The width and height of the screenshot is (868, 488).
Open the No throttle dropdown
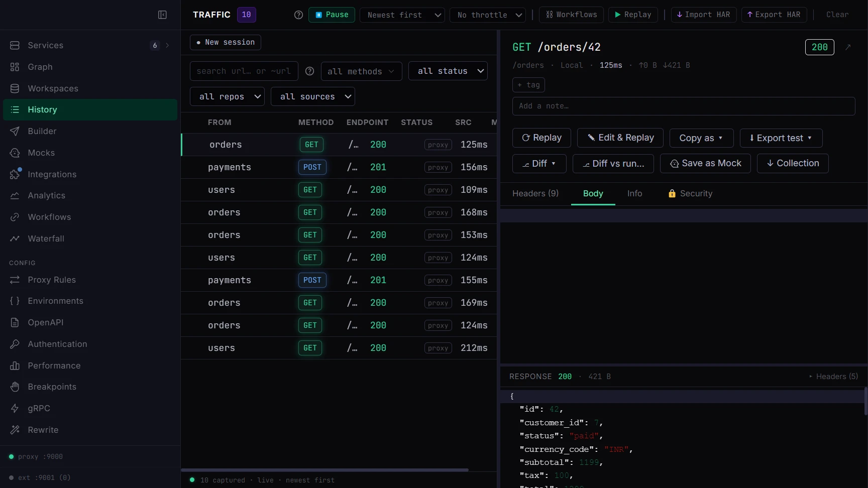(488, 15)
